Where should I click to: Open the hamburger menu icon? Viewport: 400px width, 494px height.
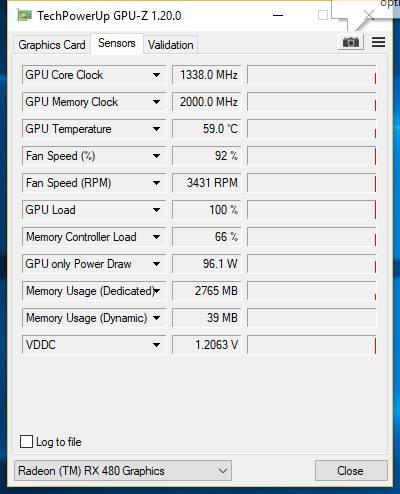click(x=378, y=42)
